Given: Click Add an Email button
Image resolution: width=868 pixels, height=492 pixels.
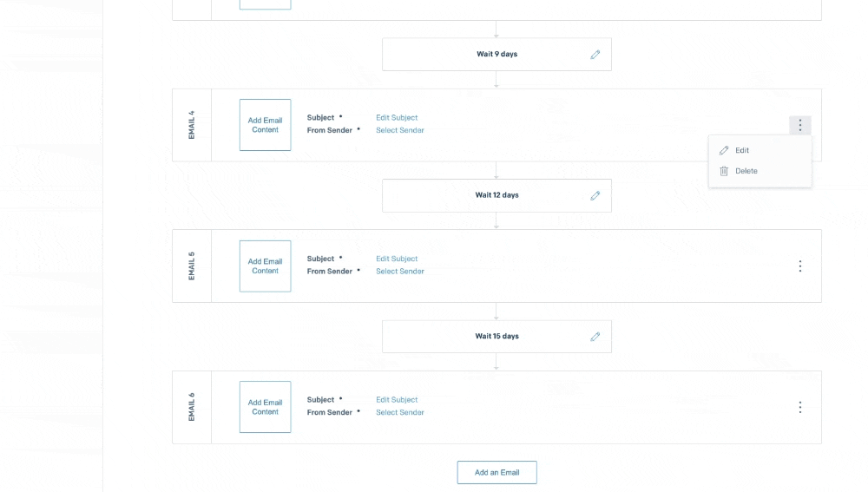Looking at the screenshot, I should click(x=496, y=472).
